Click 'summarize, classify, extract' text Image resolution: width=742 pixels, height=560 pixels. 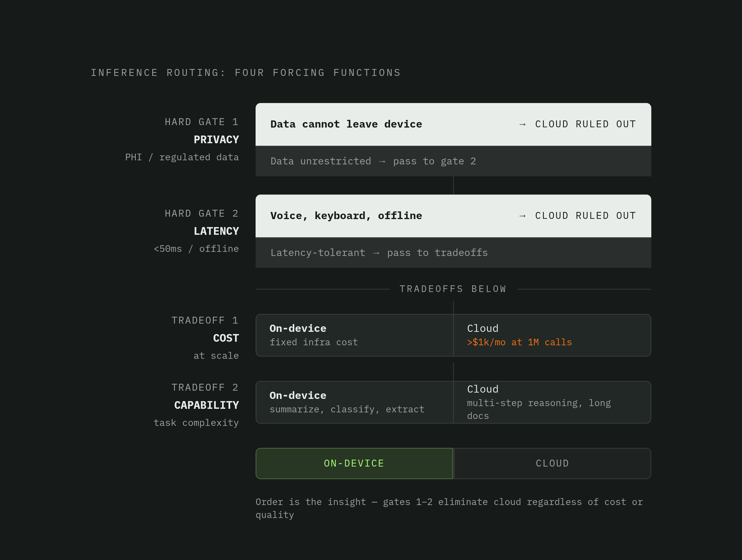(x=347, y=409)
